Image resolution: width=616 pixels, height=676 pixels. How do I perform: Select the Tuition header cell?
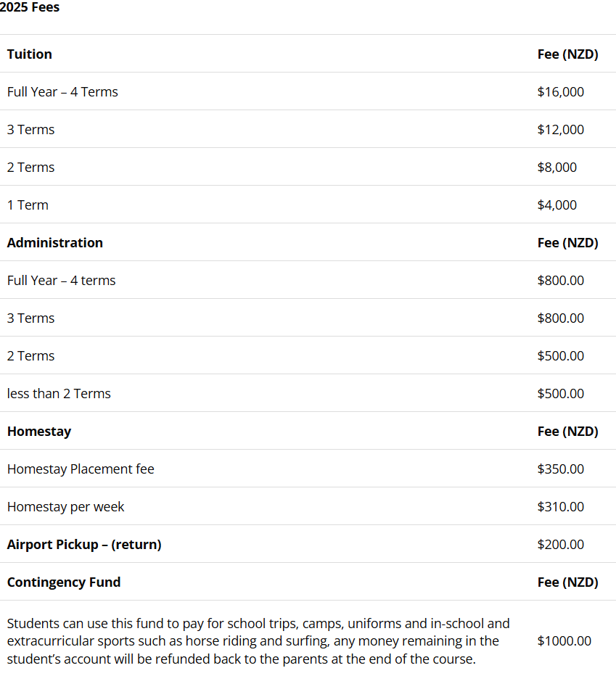click(x=30, y=54)
